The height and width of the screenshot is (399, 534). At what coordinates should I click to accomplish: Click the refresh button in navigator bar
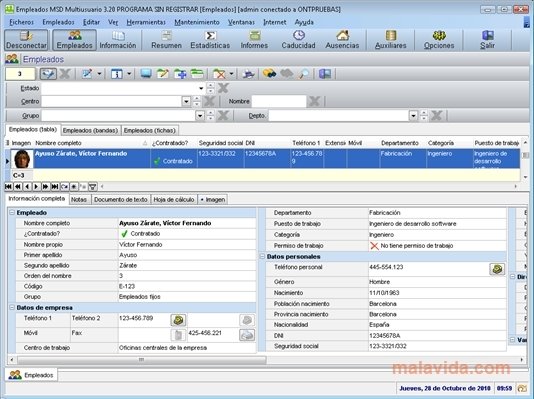[x=64, y=186]
